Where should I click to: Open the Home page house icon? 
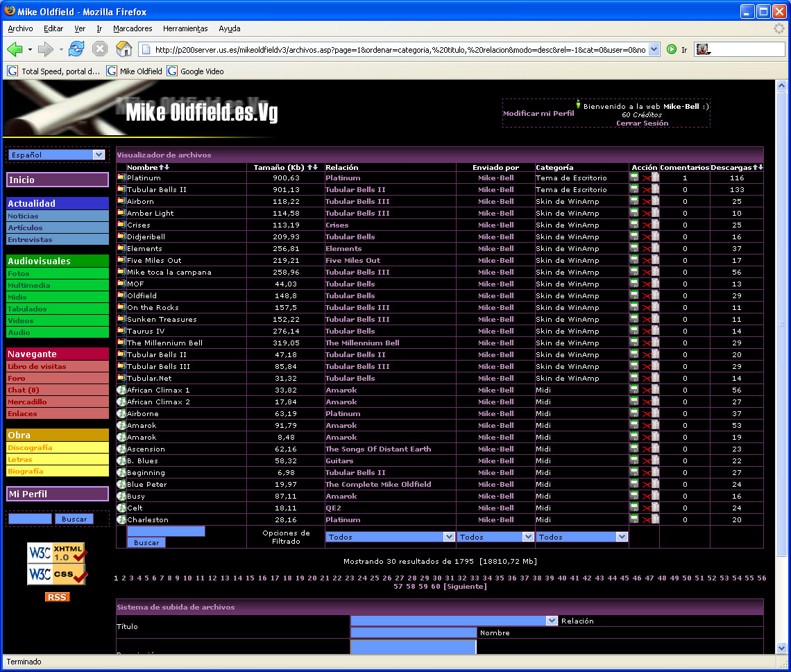pyautogui.click(x=124, y=49)
